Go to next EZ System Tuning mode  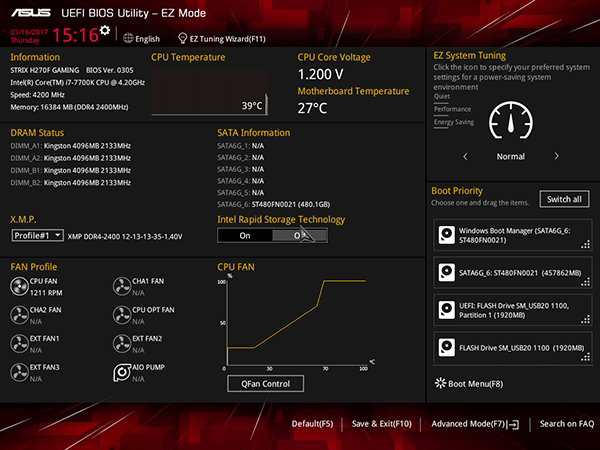(x=556, y=156)
